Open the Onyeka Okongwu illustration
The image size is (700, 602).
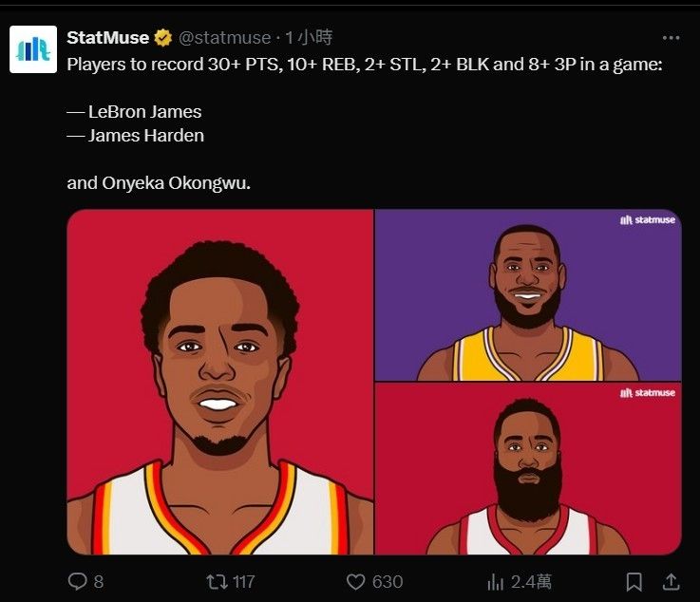tap(220, 382)
